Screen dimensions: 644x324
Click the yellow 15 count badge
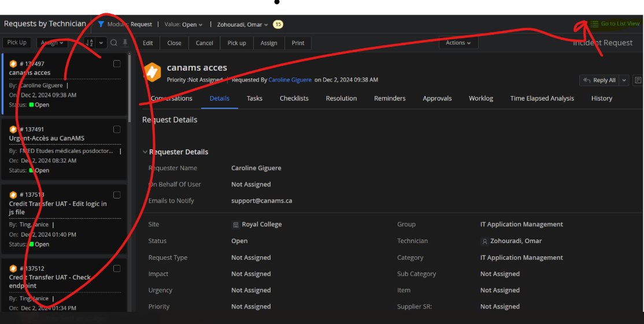[x=278, y=24]
